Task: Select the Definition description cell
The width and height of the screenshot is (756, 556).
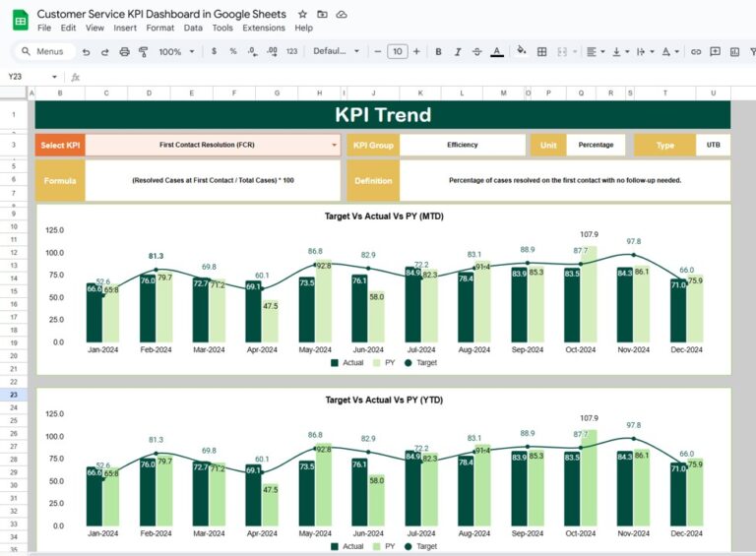Action: click(565, 180)
